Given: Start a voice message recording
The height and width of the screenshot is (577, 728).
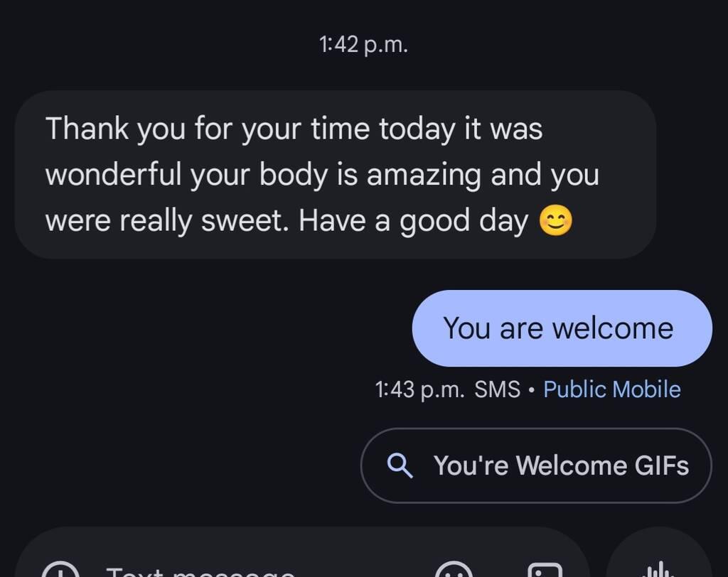Looking at the screenshot, I should coord(657,569).
